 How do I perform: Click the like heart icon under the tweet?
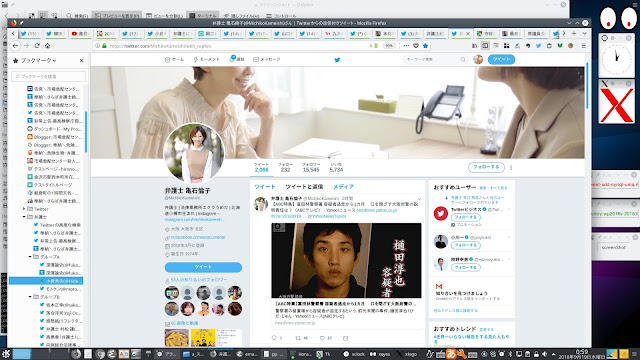[x=322, y=338]
